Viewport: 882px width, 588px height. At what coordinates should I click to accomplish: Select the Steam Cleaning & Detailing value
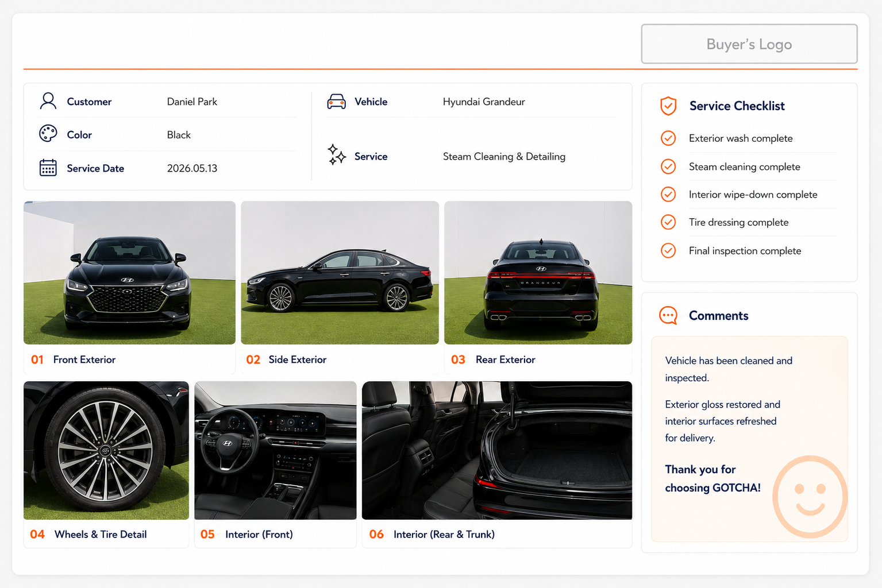[x=504, y=156]
